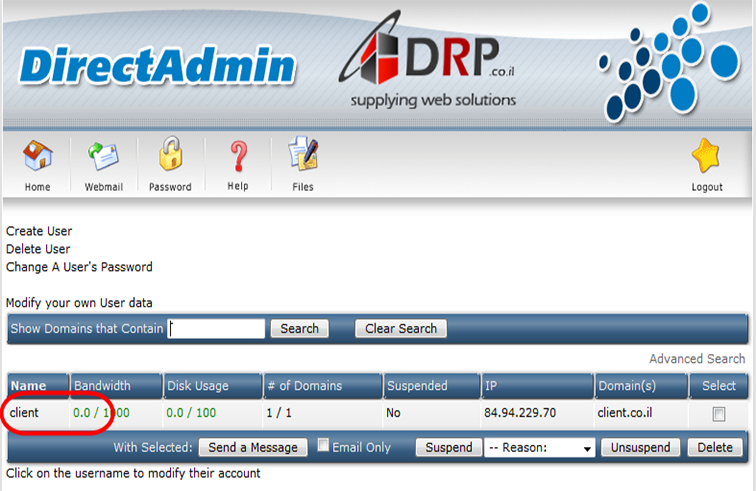The width and height of the screenshot is (756, 491).
Task: Expand the Reason dropdown
Action: [539, 447]
